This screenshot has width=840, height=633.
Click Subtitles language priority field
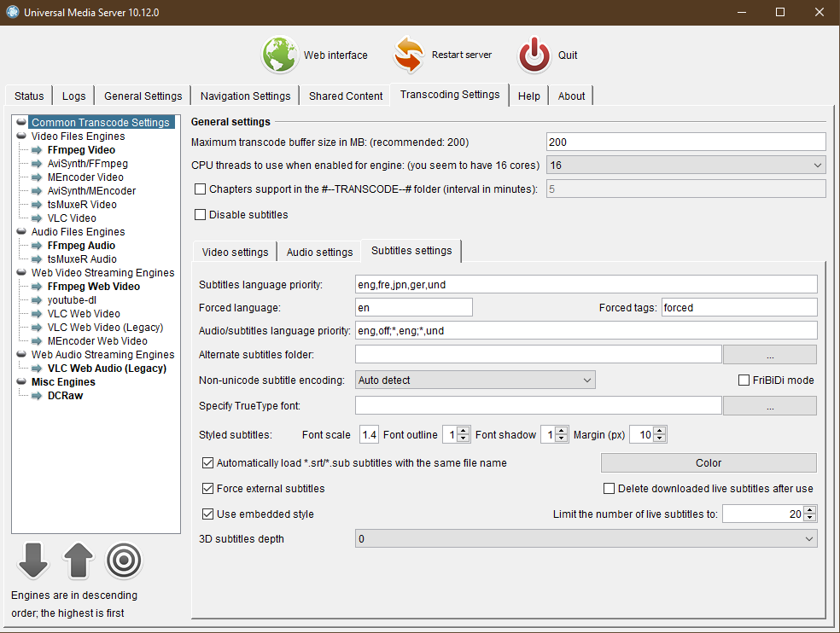click(586, 284)
